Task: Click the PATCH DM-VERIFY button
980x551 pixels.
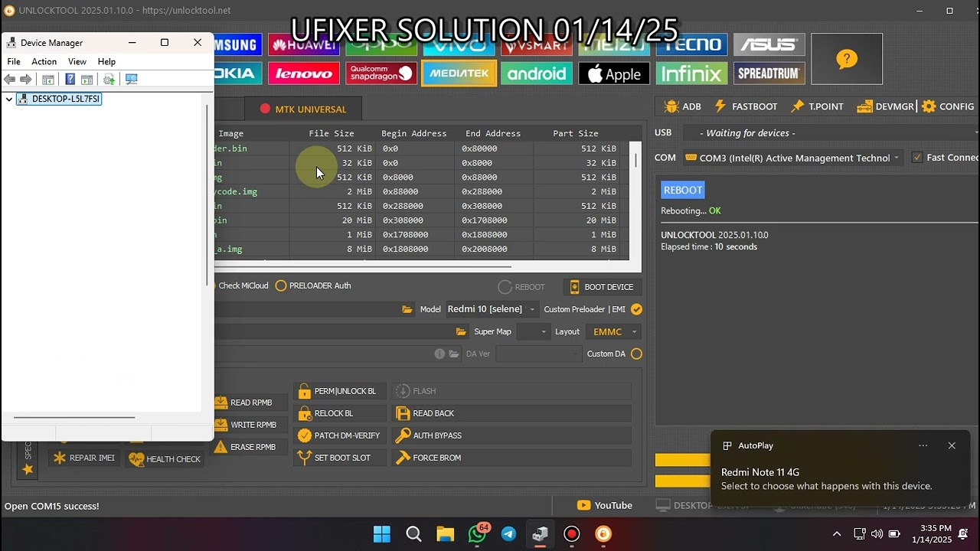Action: click(340, 435)
